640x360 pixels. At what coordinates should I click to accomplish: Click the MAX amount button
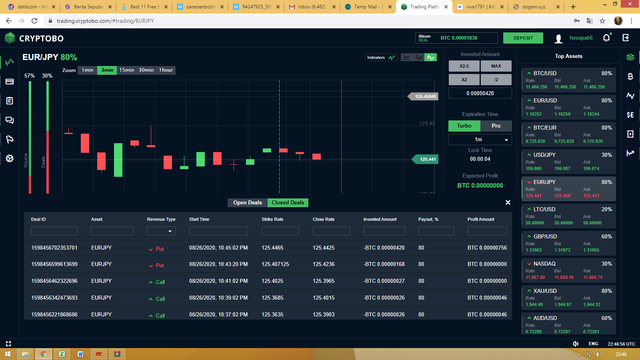click(x=496, y=66)
